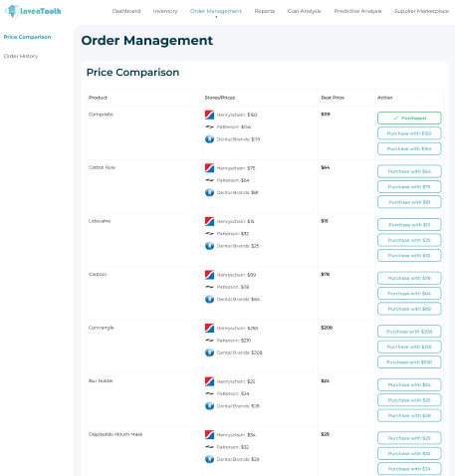This screenshot has width=455, height=476.
Task: Click Henryschein logo in Composite row
Action: click(209, 115)
